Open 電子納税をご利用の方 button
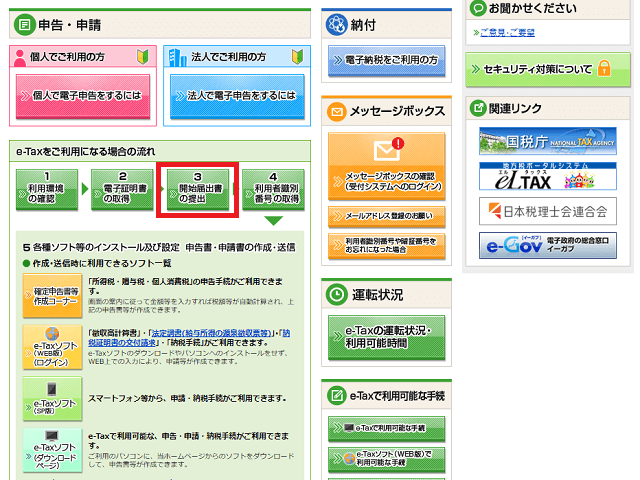640x480 pixels. 386,60
